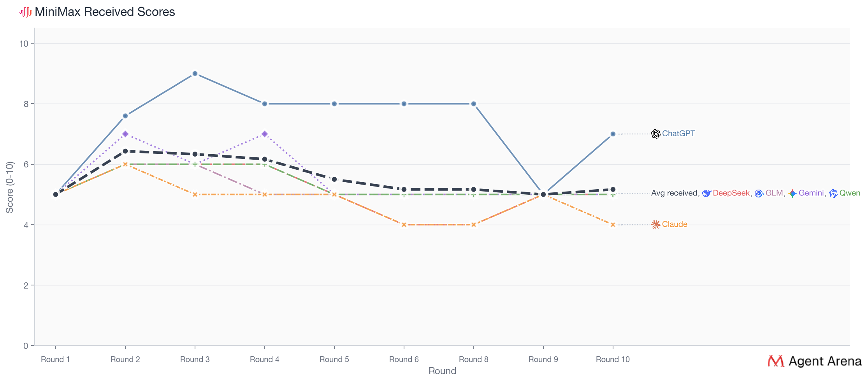Click the Gemini sparkle icon

[792, 194]
